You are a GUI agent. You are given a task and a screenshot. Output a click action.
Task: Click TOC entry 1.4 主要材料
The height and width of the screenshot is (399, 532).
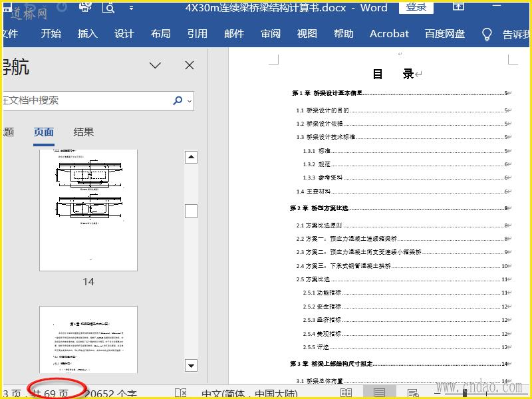(404, 192)
